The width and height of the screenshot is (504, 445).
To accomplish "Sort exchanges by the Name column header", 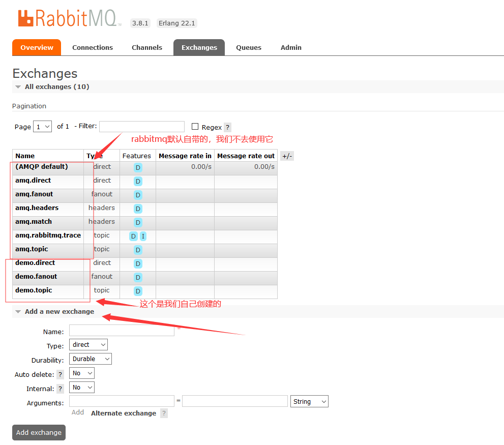I will (25, 156).
